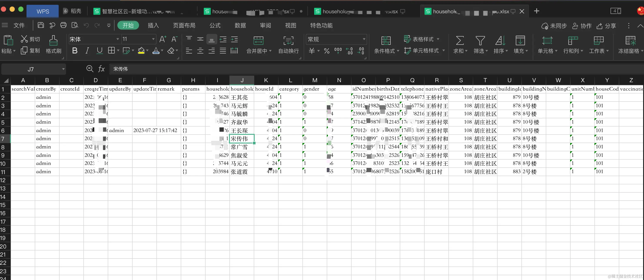Expand the borders dropdown arrow
This screenshot has width=644, height=280.
click(x=118, y=51)
